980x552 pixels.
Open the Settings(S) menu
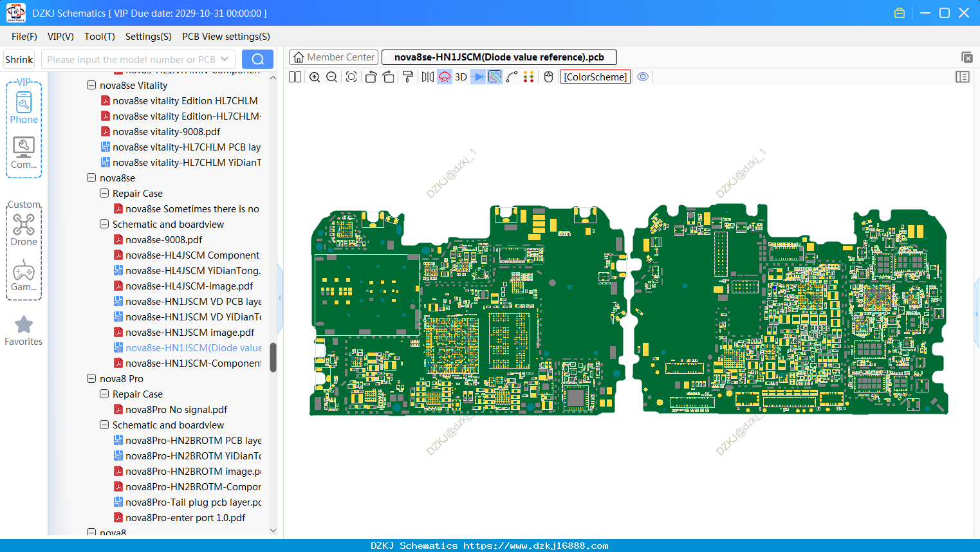149,37
